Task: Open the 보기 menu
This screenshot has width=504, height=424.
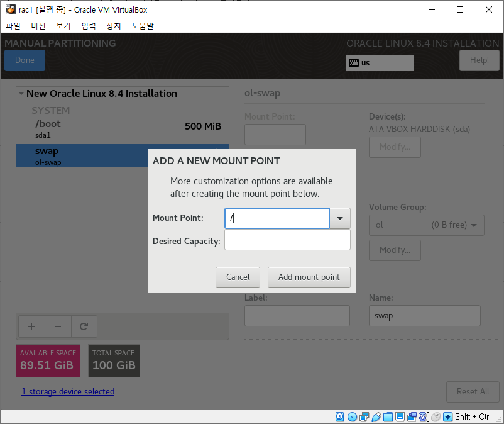Action: pos(63,26)
